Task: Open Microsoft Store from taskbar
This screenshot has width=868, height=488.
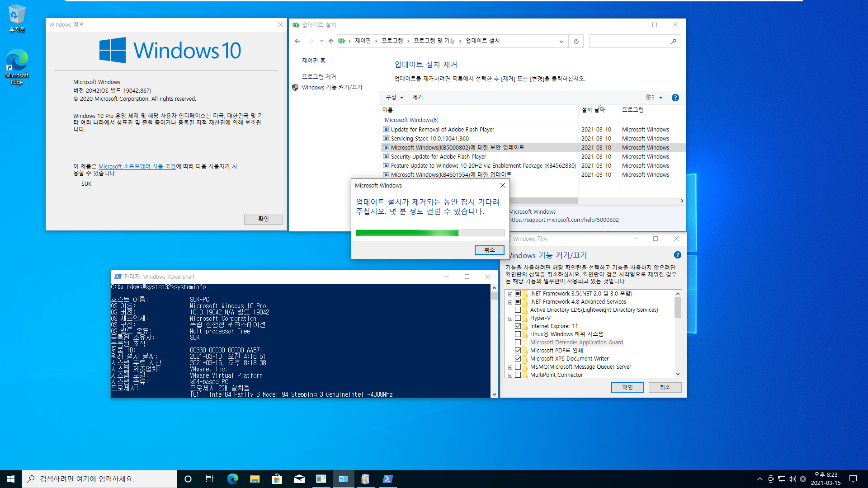Action: (277, 479)
